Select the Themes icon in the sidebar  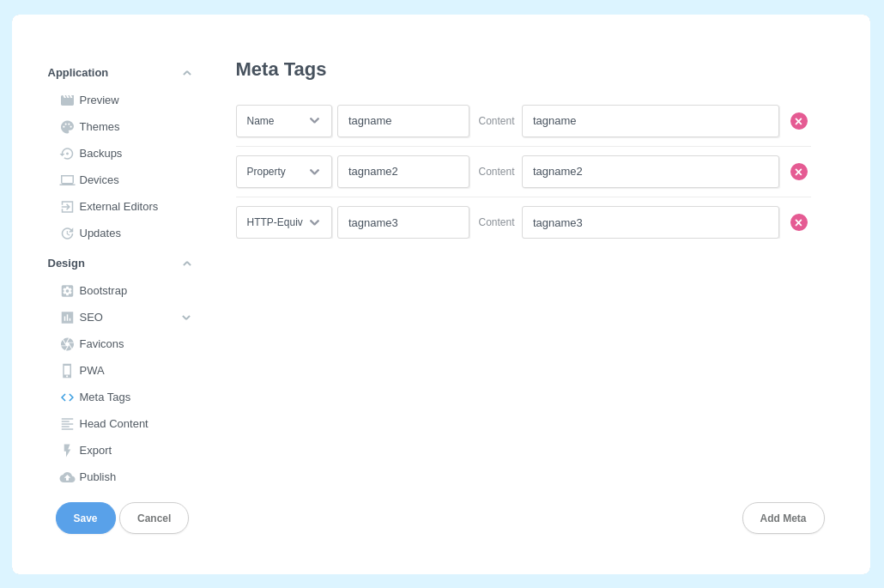coord(67,126)
